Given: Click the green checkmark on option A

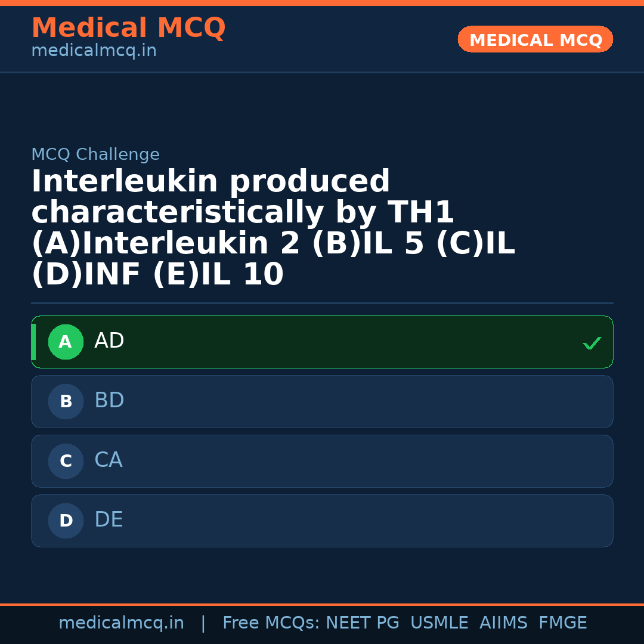Looking at the screenshot, I should (592, 343).
